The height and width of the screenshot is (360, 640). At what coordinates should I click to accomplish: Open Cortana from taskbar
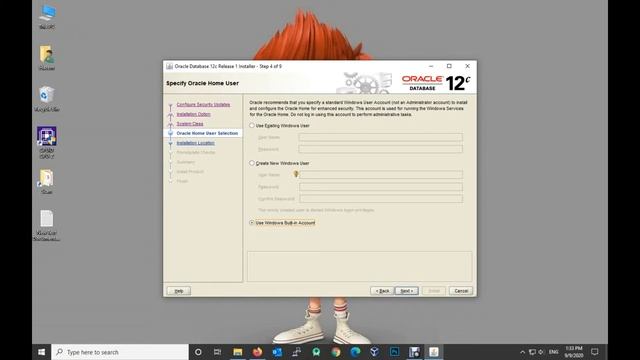(x=198, y=352)
